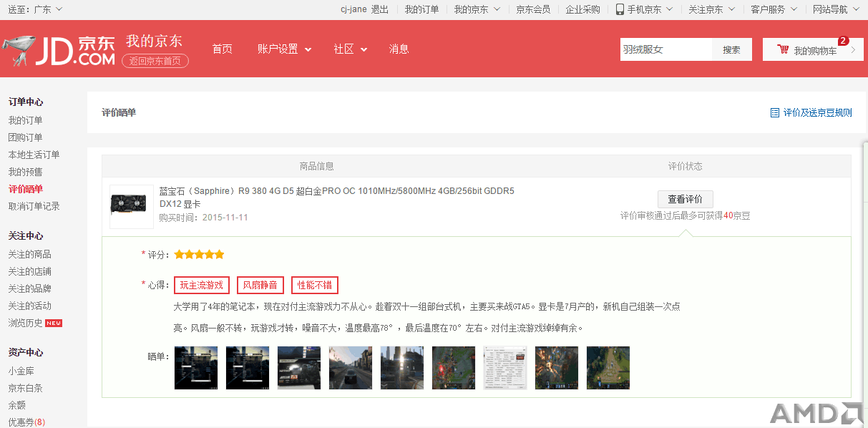Open the fourth 晒单 review photo

click(351, 368)
